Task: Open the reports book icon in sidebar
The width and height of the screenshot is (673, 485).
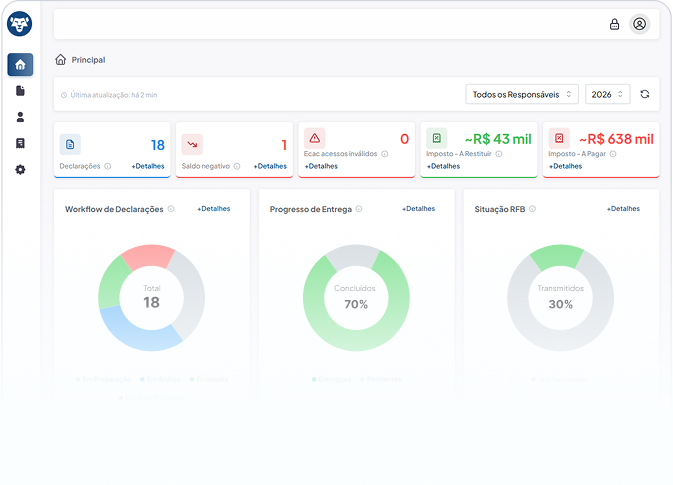Action: (x=20, y=143)
